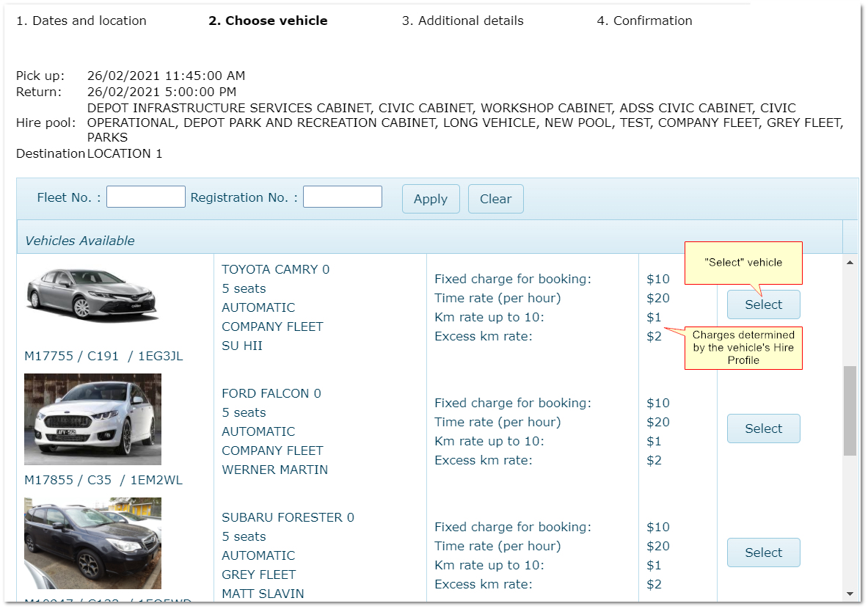The width and height of the screenshot is (868, 609).
Task: Focus the Fleet No. input field
Action: pos(146,197)
